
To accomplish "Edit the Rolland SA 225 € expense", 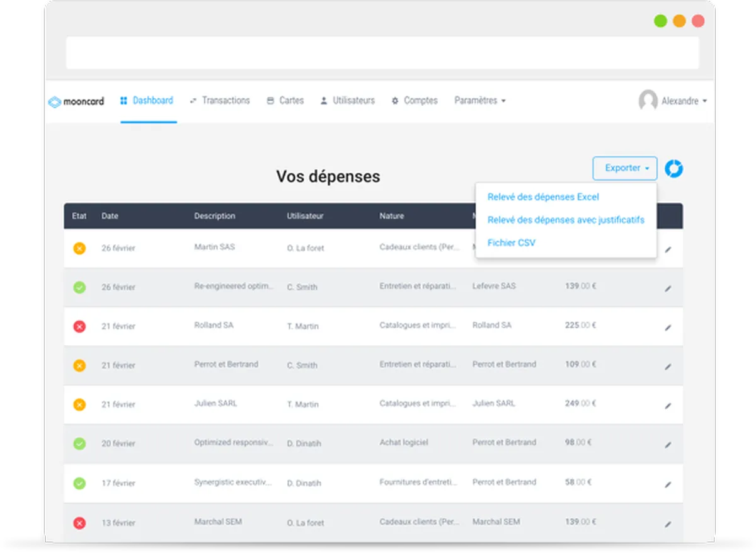I will click(x=668, y=328).
